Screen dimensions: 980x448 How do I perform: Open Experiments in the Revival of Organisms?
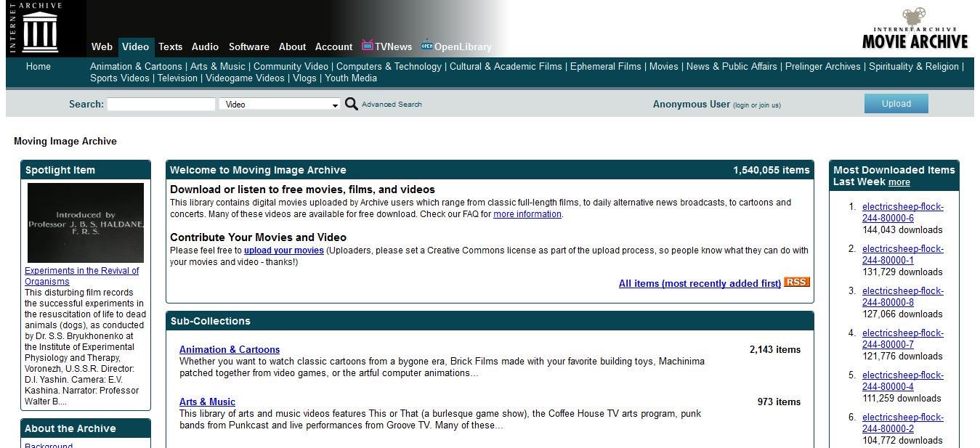click(81, 276)
